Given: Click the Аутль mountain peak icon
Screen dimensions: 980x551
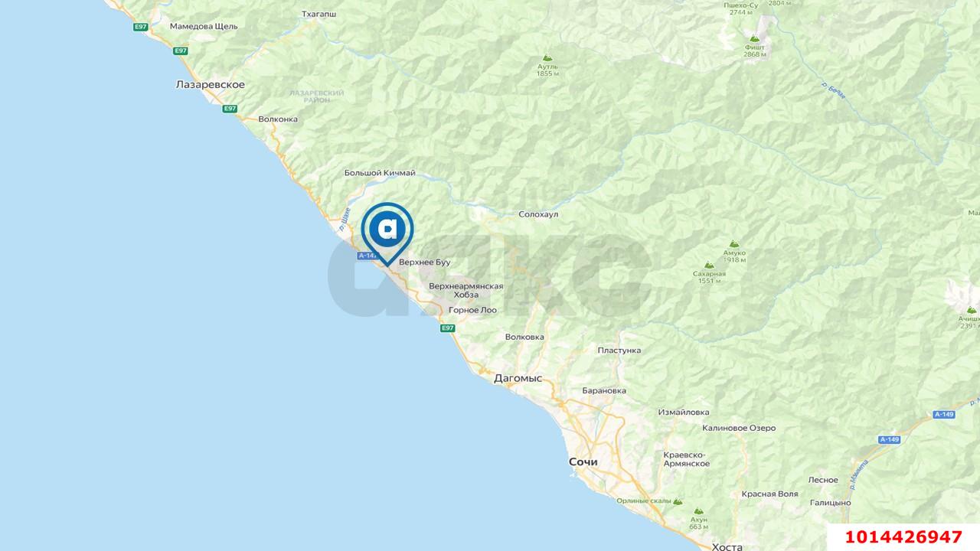Looking at the screenshot, I should click(547, 57).
